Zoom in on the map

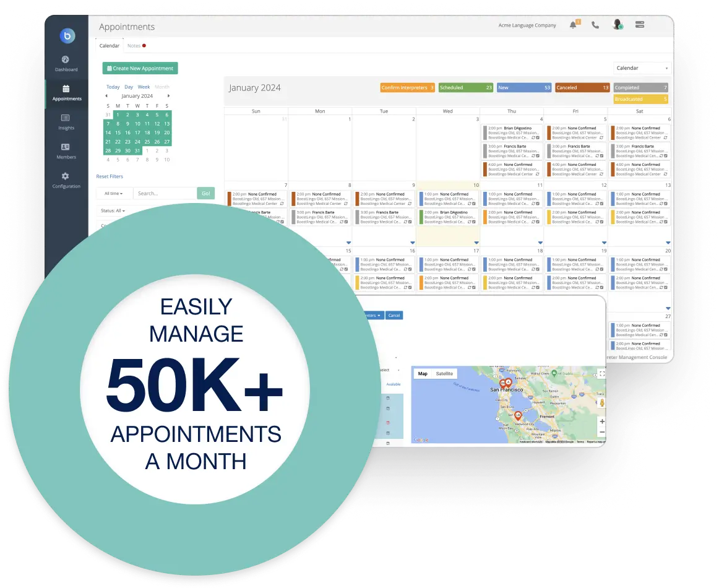coord(602,421)
